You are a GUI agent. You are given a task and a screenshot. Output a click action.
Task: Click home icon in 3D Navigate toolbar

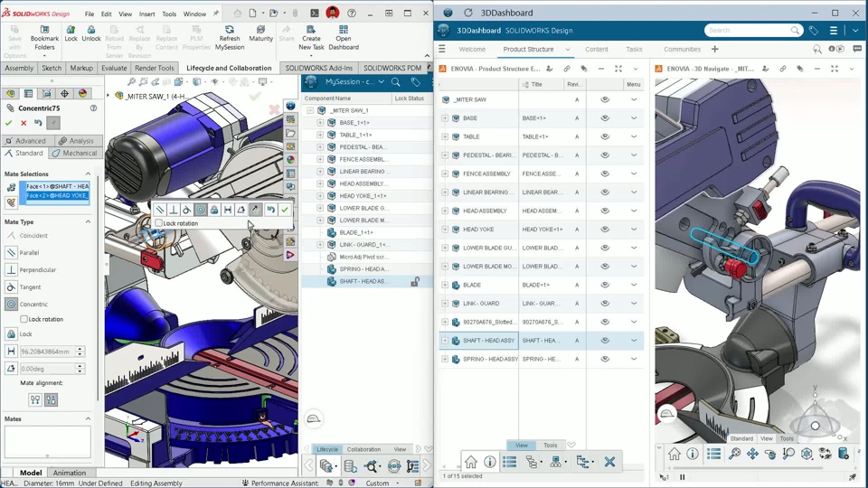pyautogui.click(x=674, y=455)
